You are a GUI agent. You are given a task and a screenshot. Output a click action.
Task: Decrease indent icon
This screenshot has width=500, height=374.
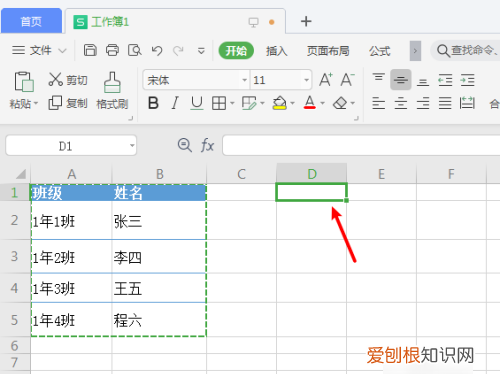coord(445,80)
